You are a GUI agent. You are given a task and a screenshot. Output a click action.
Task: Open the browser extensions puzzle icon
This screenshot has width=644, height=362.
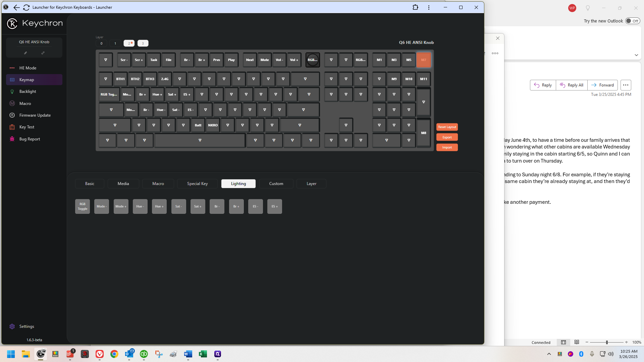[415, 7]
